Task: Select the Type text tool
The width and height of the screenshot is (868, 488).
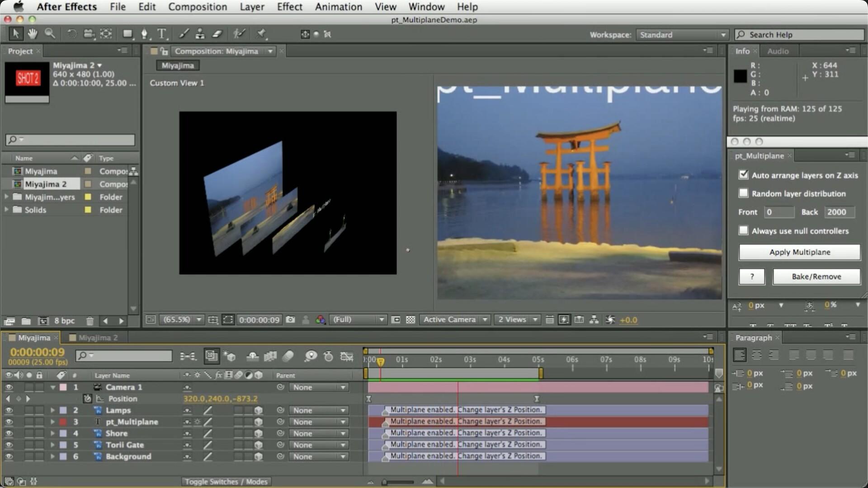Action: click(161, 34)
